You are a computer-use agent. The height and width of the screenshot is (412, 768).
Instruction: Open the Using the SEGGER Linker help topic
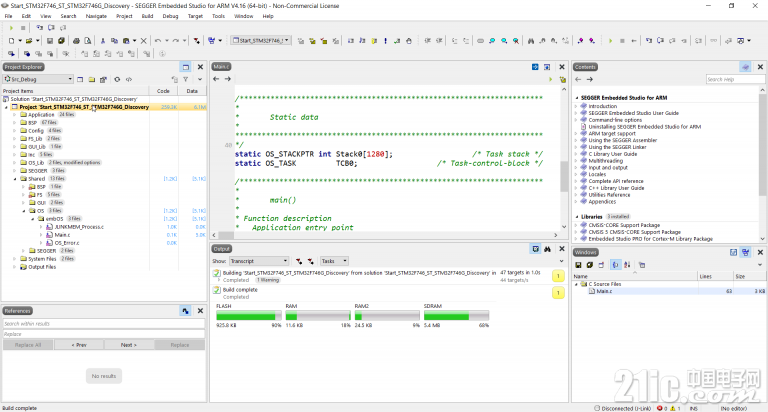[x=617, y=147]
